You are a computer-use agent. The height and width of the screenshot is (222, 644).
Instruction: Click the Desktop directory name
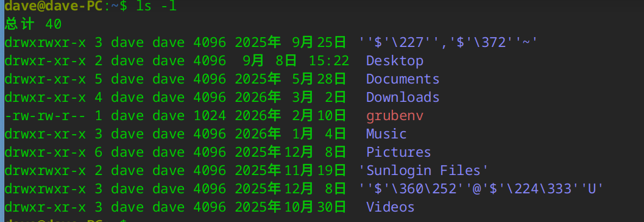pyautogui.click(x=395, y=61)
